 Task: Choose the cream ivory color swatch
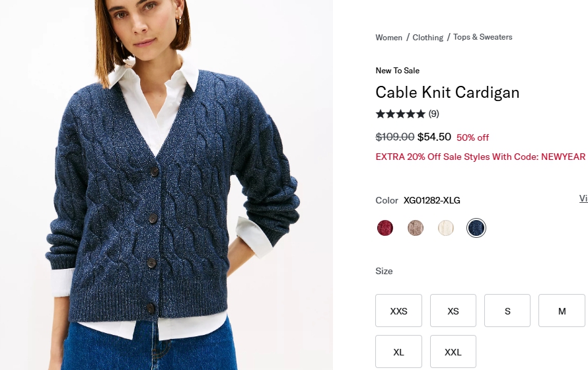pos(445,228)
